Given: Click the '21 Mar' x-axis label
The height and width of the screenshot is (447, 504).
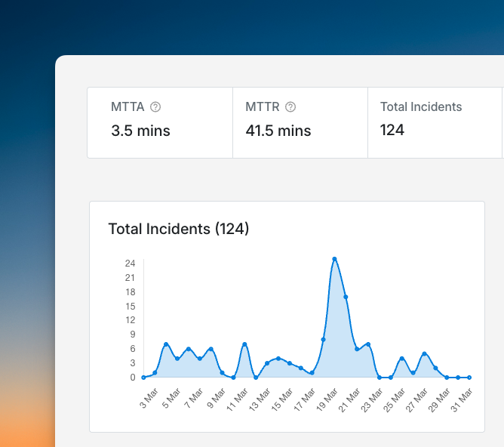Looking at the screenshot, I should click(349, 399).
